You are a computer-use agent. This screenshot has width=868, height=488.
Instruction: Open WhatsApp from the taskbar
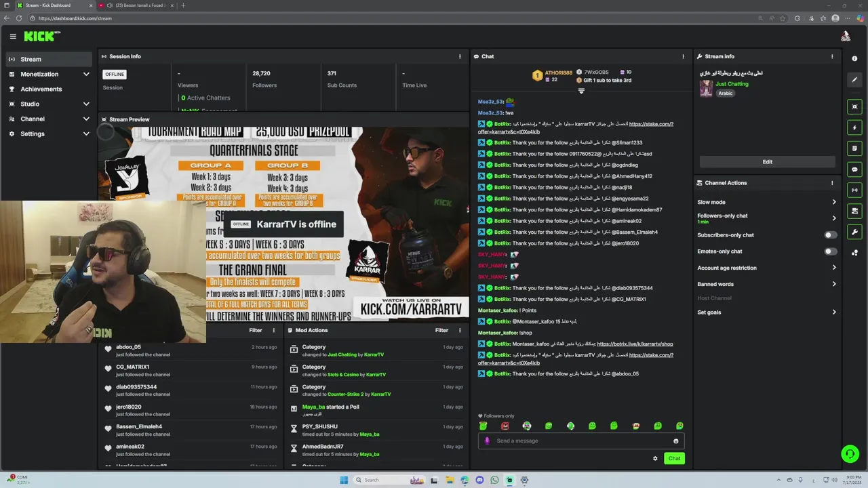click(494, 480)
